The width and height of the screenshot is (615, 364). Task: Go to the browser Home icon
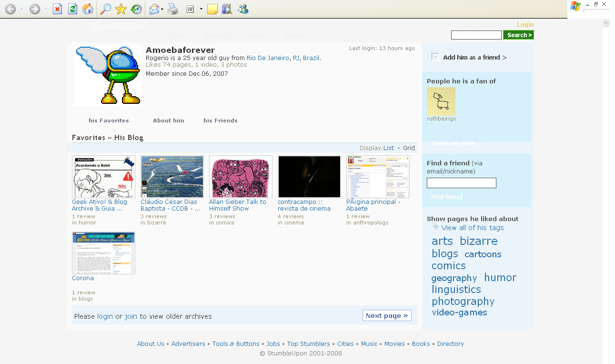[x=88, y=9]
